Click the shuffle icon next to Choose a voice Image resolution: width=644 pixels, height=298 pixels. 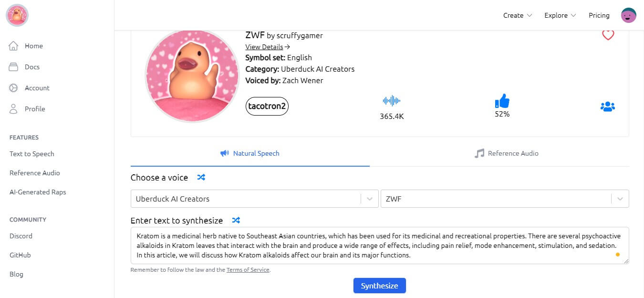click(x=201, y=177)
